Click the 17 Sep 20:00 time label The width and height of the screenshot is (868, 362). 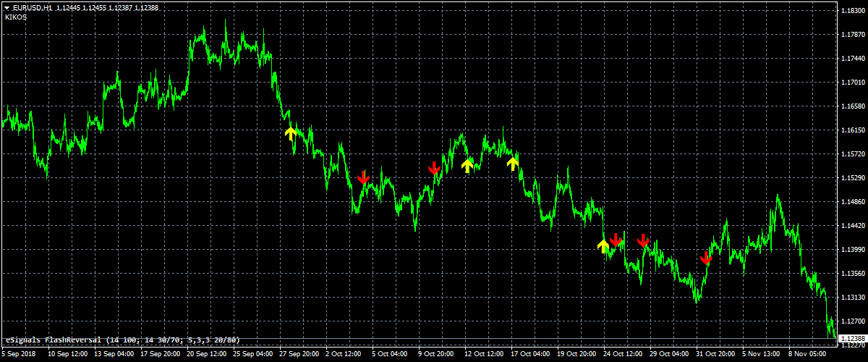point(161,355)
